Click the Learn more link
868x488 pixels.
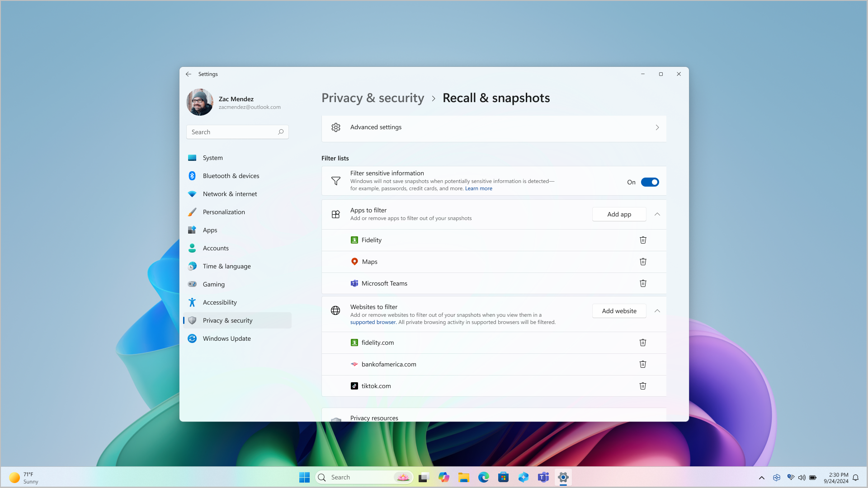(478, 188)
